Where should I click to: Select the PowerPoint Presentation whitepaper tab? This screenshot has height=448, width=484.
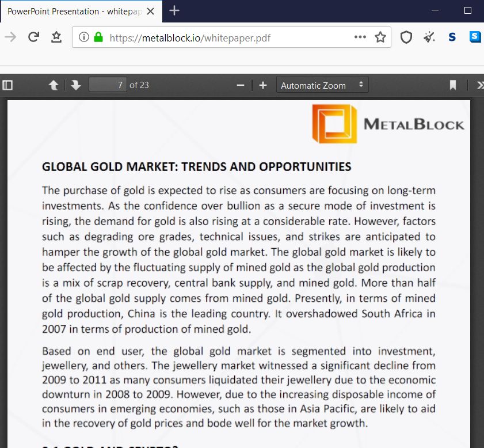click(82, 12)
